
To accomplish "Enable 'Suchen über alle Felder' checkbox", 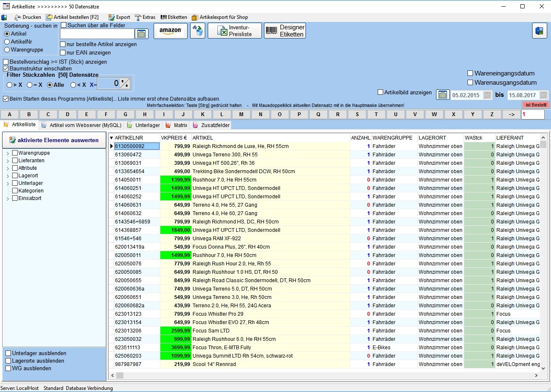I will click(x=64, y=25).
